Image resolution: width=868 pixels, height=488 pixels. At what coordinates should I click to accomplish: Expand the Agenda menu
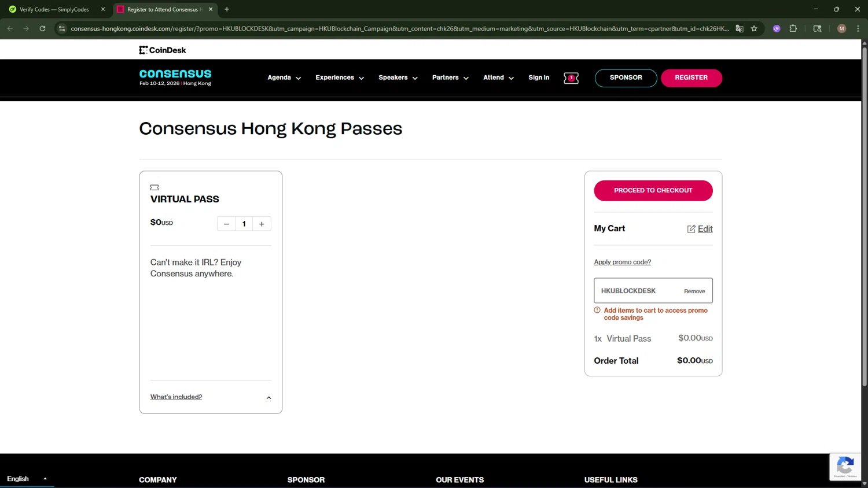point(284,77)
